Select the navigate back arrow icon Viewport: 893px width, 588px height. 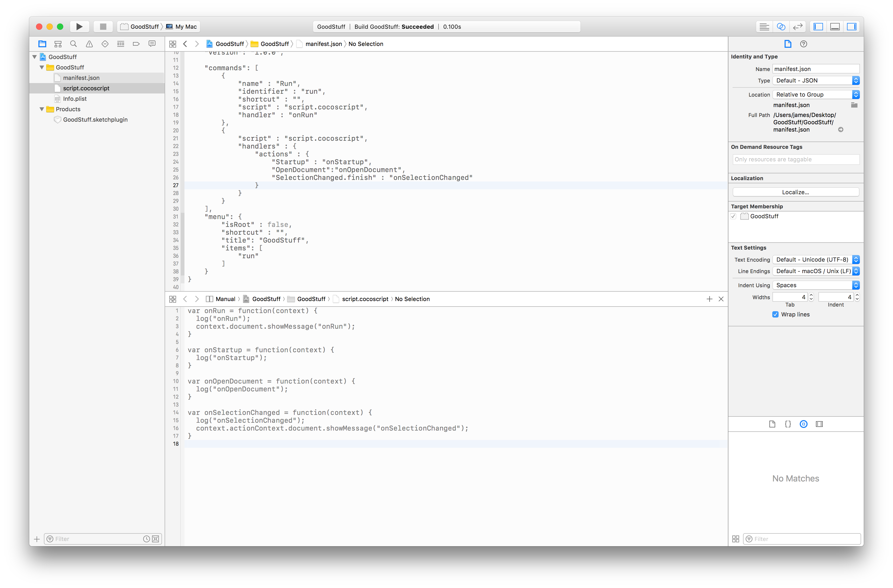point(184,43)
